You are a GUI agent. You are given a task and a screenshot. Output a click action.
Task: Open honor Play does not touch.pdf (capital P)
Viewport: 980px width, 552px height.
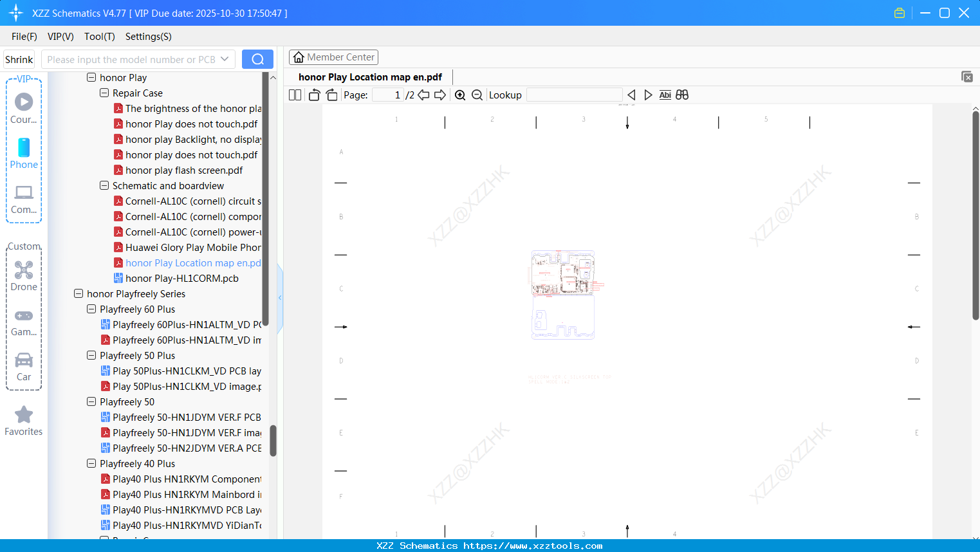[x=191, y=124]
